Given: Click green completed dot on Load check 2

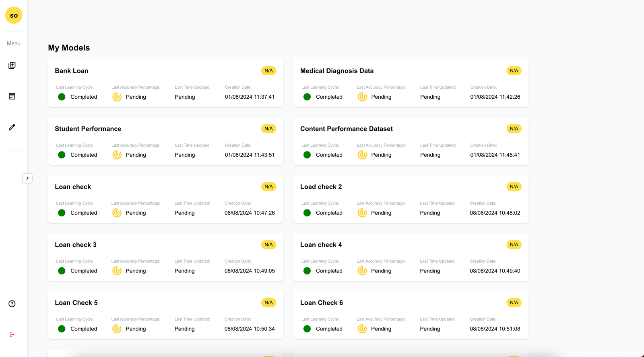Looking at the screenshot, I should (307, 213).
